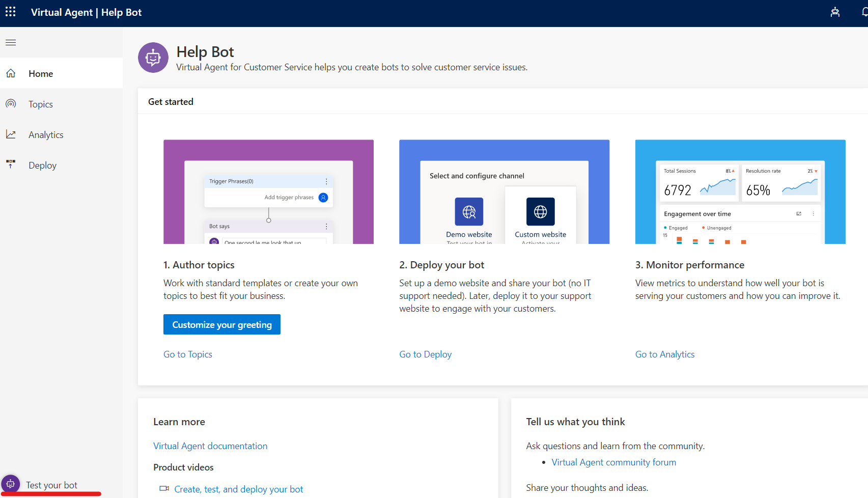The height and width of the screenshot is (498, 868).
Task: Open Analytics in the sidebar
Action: (61, 134)
